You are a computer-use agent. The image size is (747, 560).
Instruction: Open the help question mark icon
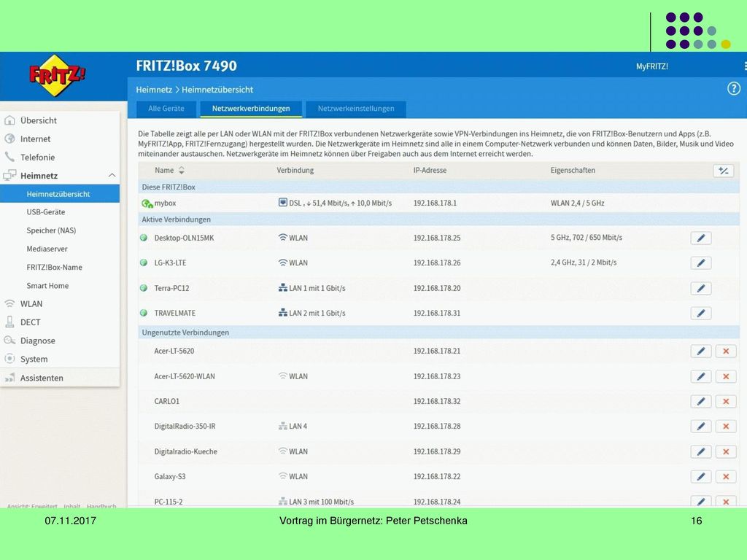[734, 88]
